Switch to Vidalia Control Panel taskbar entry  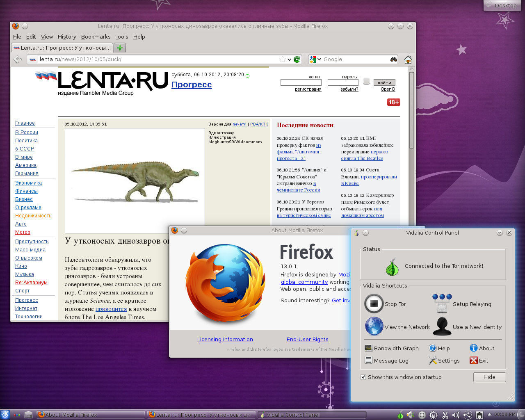click(x=312, y=415)
